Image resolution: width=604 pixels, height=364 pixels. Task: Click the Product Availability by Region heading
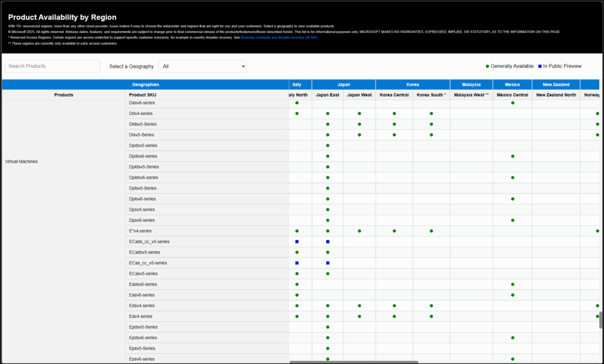(62, 17)
